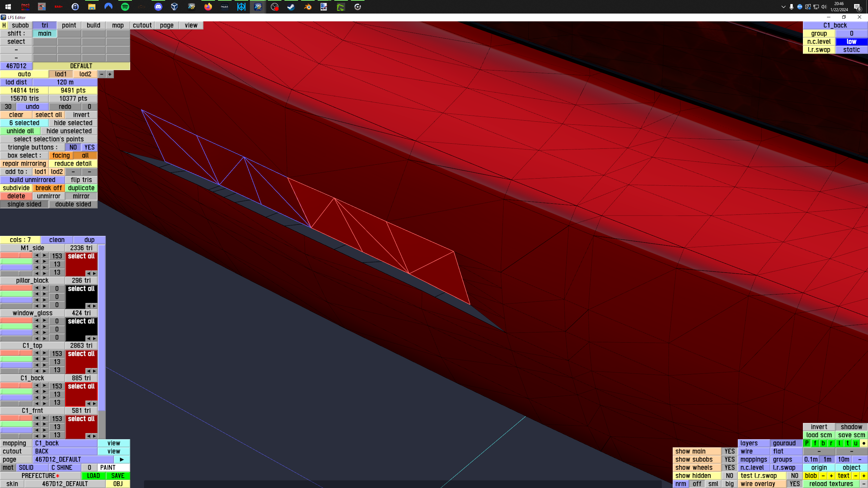Open the view menu tab

point(191,25)
